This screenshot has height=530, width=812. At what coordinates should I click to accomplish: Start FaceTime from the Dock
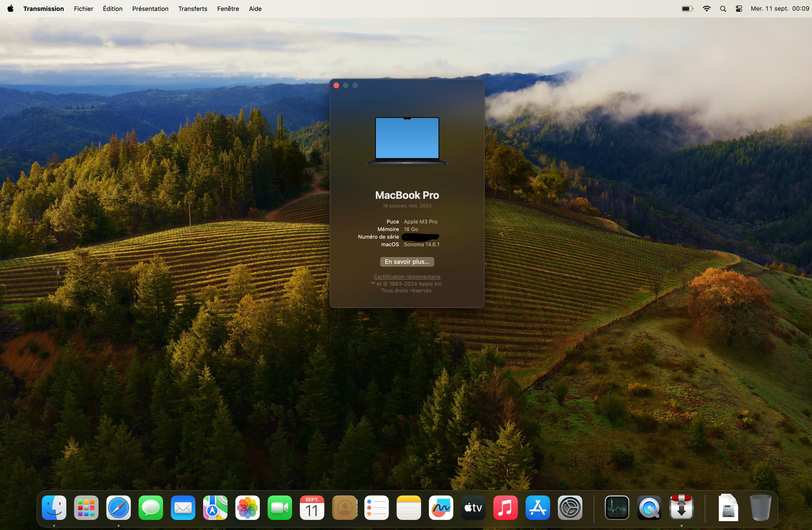[x=279, y=507]
